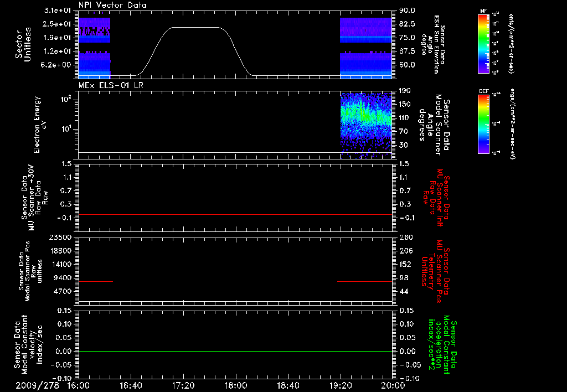The width and height of the screenshot is (567, 392).
Task: Click the '70' scanner angle tick
Action: pyautogui.click(x=403, y=132)
